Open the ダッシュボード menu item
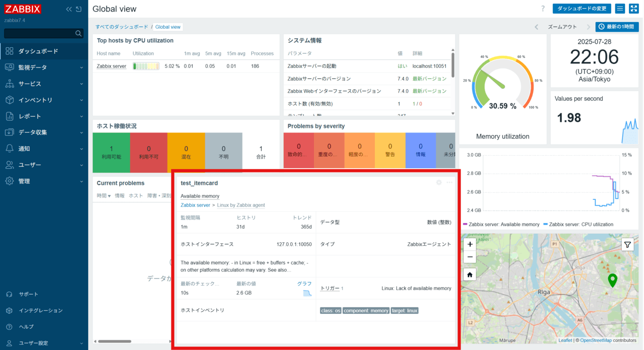This screenshot has width=644, height=350. tap(44, 51)
